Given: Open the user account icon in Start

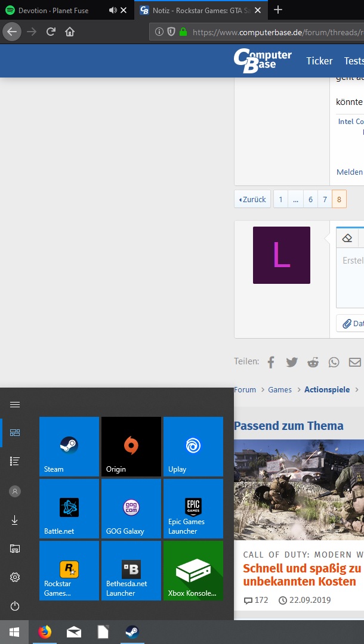Looking at the screenshot, I should click(x=15, y=491).
